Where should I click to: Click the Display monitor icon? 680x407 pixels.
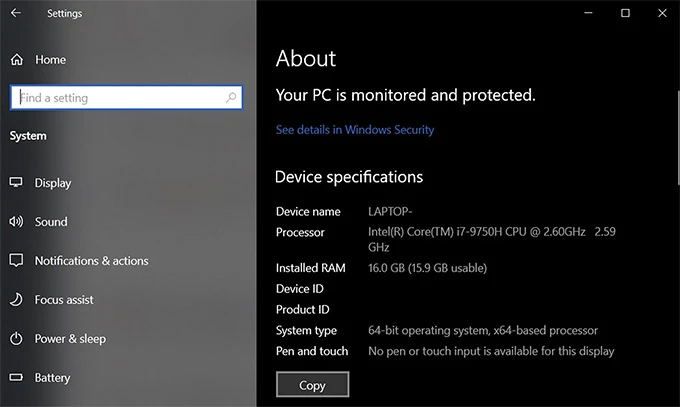click(x=16, y=183)
